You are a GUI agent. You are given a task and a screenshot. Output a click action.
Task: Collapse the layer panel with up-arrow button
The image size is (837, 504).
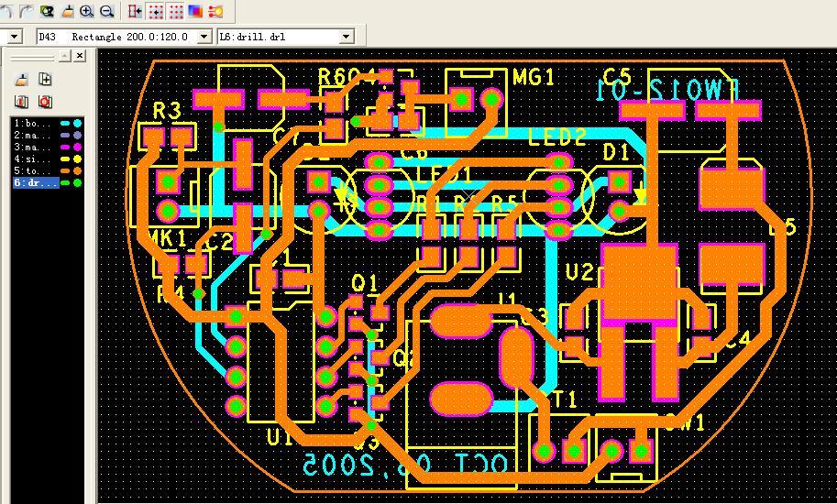(x=64, y=56)
